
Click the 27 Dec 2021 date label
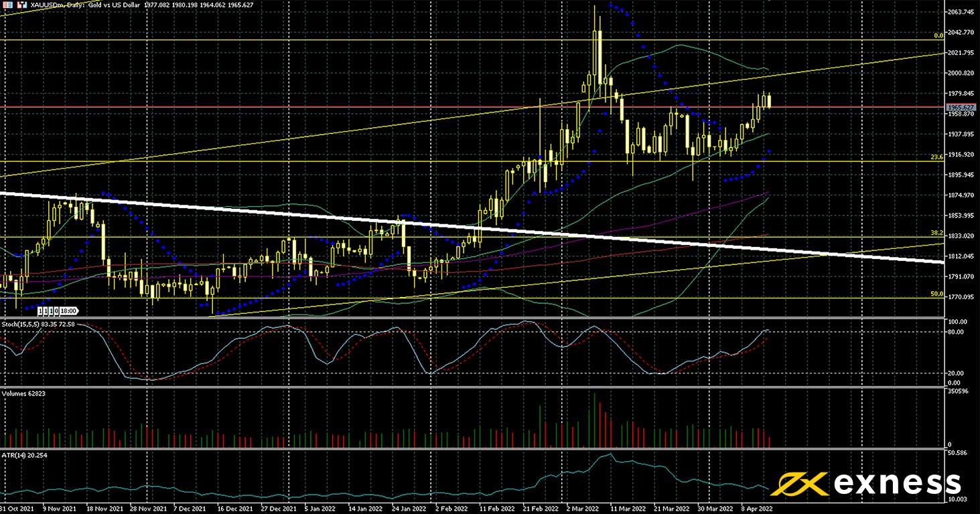pyautogui.click(x=277, y=508)
